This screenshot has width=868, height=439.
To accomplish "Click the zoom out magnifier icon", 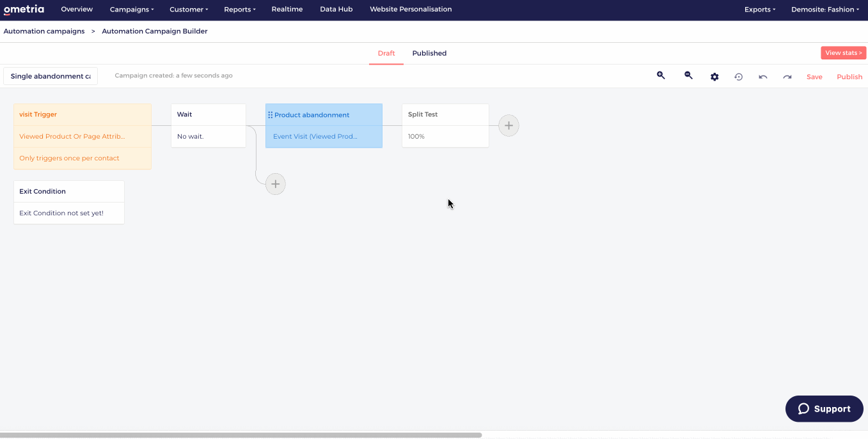I will tap(688, 75).
